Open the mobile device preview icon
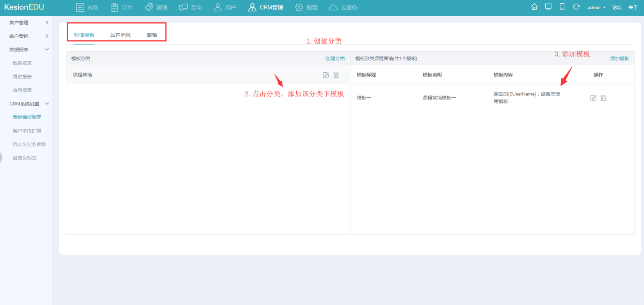644x305 pixels. tap(562, 7)
